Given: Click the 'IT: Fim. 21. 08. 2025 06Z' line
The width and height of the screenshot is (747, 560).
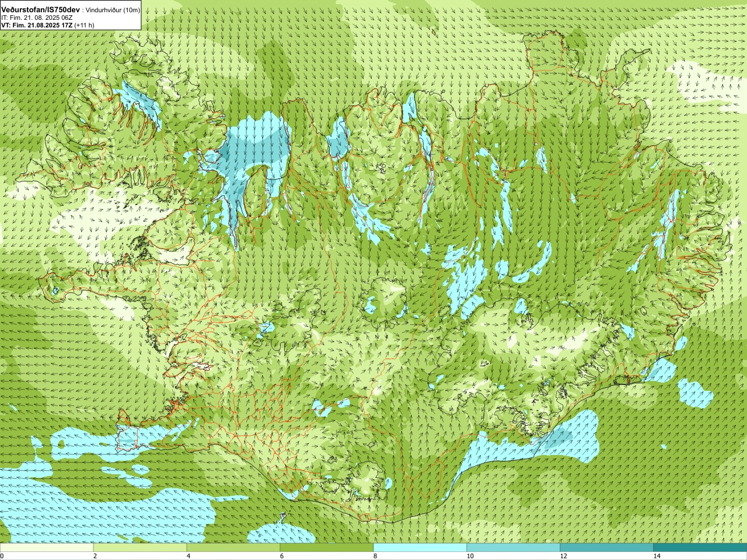Looking at the screenshot, I should pos(37,18).
